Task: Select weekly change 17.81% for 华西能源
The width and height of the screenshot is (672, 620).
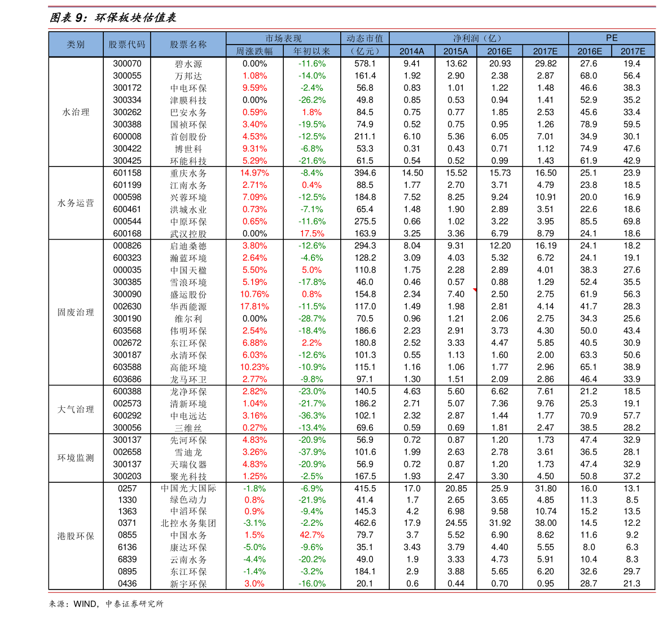Action: [254, 307]
